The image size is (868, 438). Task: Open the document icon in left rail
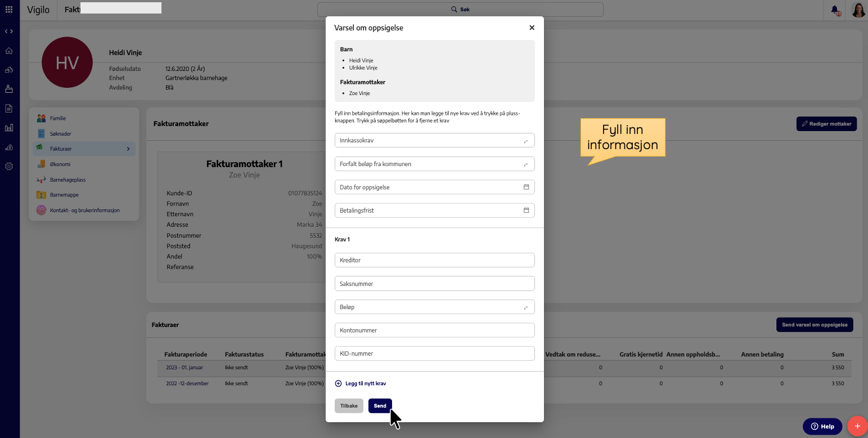[9, 108]
